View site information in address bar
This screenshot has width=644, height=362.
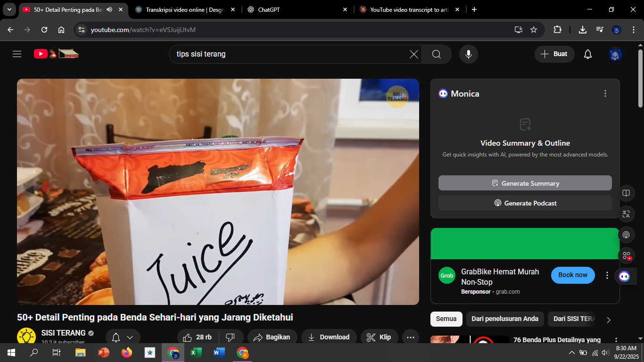[x=82, y=30]
